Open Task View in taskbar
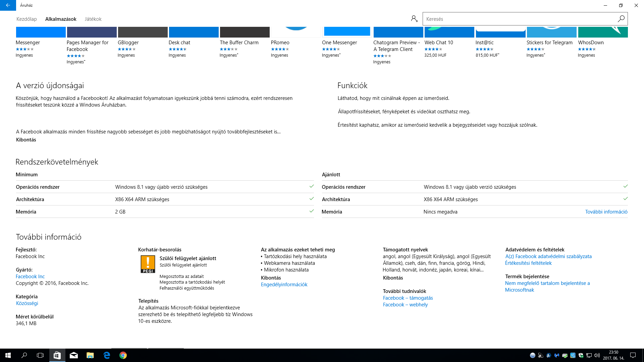Screen dimensions: 644x362 tap(40, 355)
